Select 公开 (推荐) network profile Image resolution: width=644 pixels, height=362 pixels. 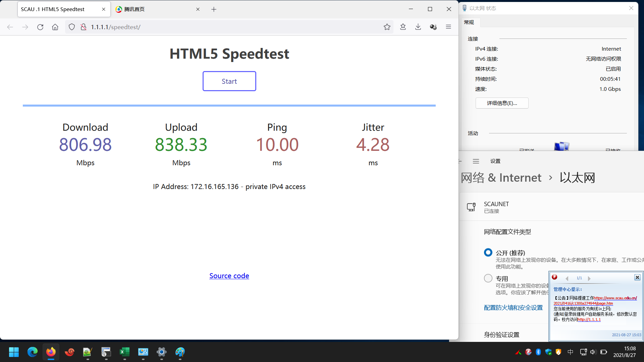tap(488, 252)
